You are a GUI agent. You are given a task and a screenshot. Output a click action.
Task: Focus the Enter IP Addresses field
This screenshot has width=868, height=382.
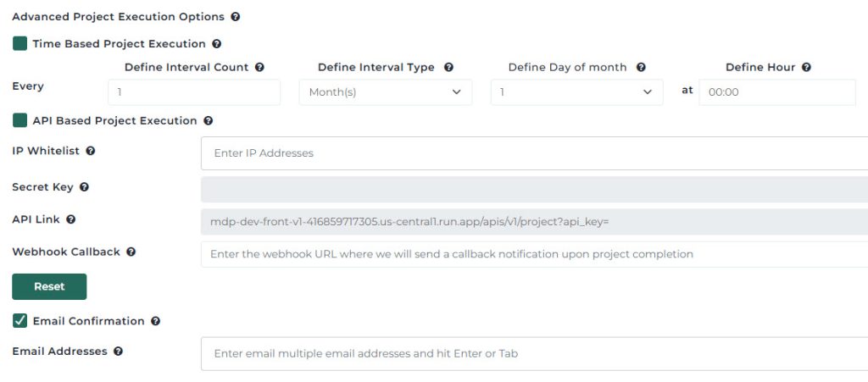[534, 153]
